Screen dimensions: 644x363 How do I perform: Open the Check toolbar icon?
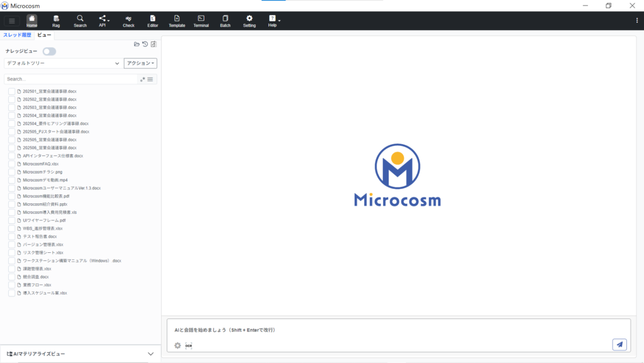click(128, 21)
